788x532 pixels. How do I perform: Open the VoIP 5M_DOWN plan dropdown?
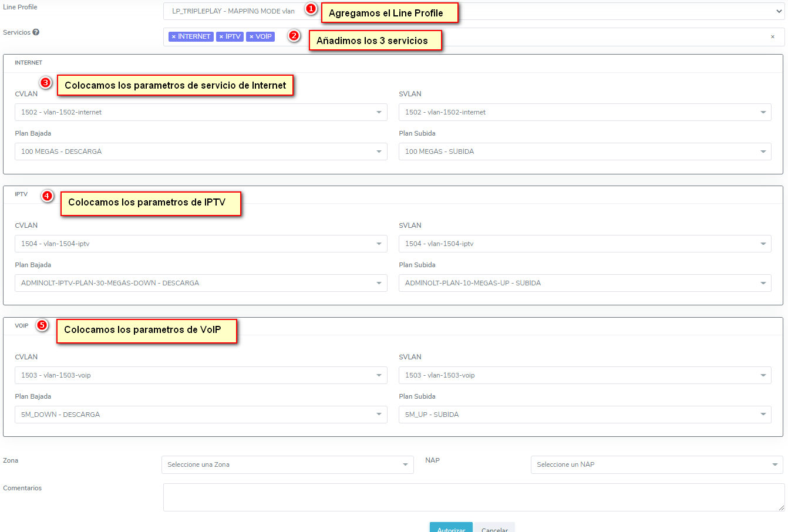[200, 415]
